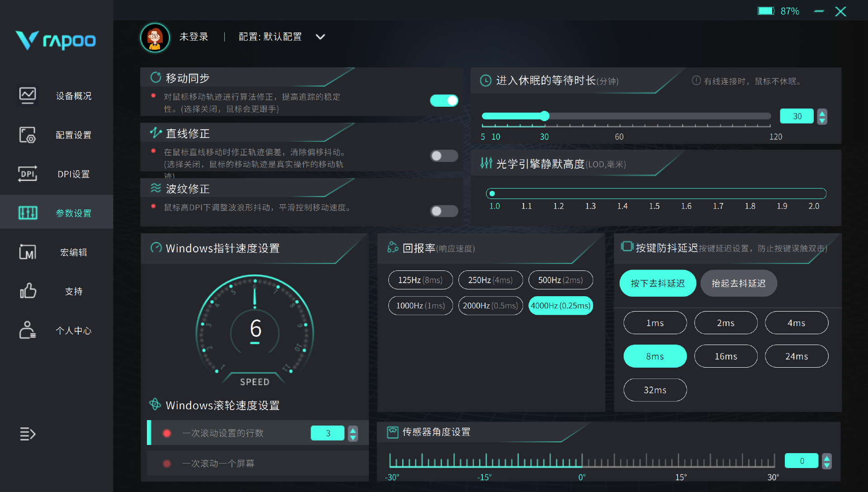Viewport: 868px width, 492px height.
Task: Click the sidebar collapse menu icon
Action: tap(28, 434)
